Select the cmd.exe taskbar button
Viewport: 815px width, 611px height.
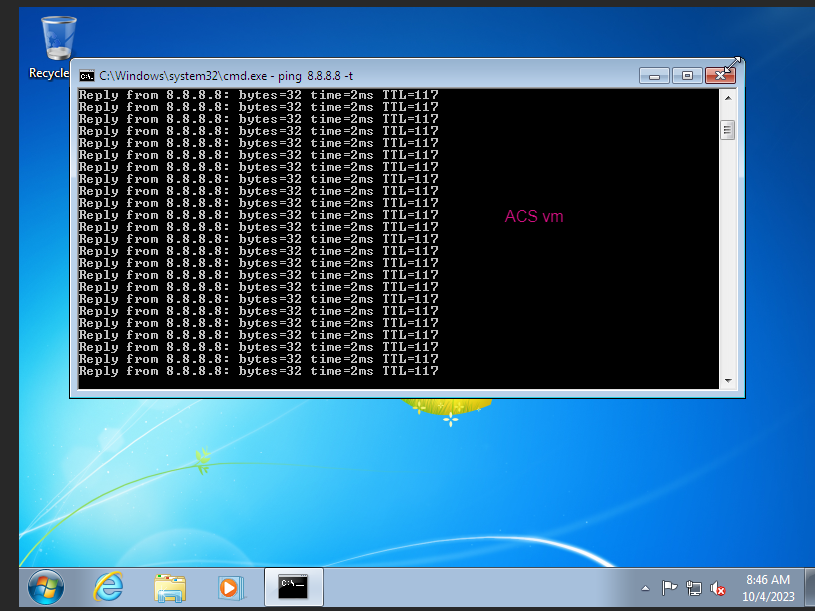click(294, 587)
